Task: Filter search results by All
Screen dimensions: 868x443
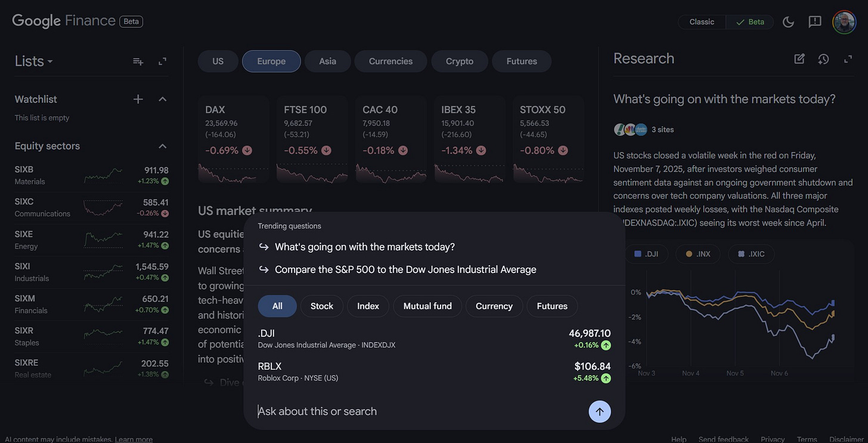Action: (277, 306)
